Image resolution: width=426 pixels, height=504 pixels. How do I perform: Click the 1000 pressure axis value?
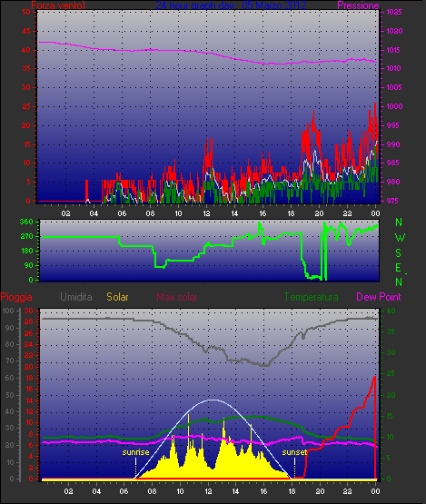pyautogui.click(x=394, y=106)
